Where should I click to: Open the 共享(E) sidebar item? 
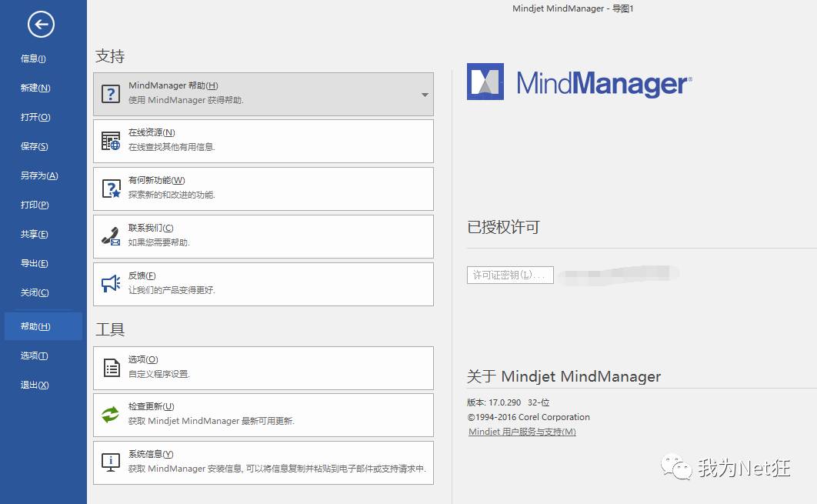pos(35,234)
